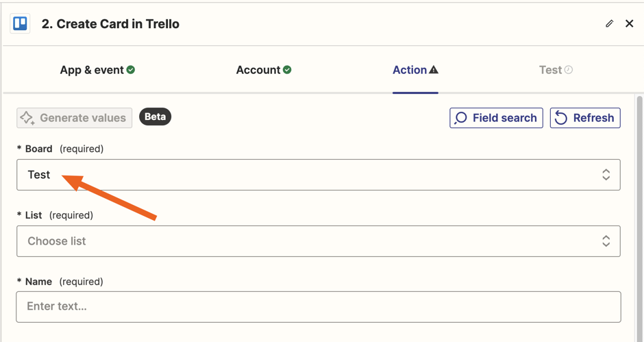Click the Beta badge
The image size is (644, 342).
click(156, 117)
